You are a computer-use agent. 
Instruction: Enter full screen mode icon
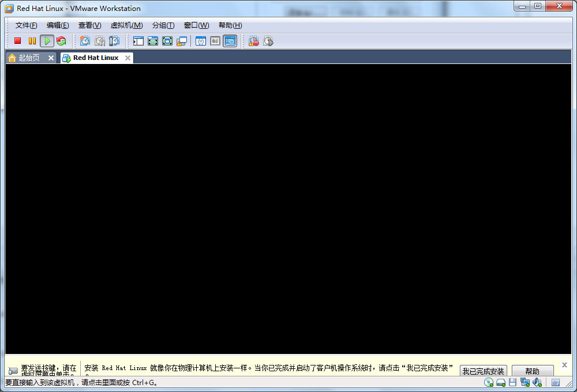[x=167, y=41]
